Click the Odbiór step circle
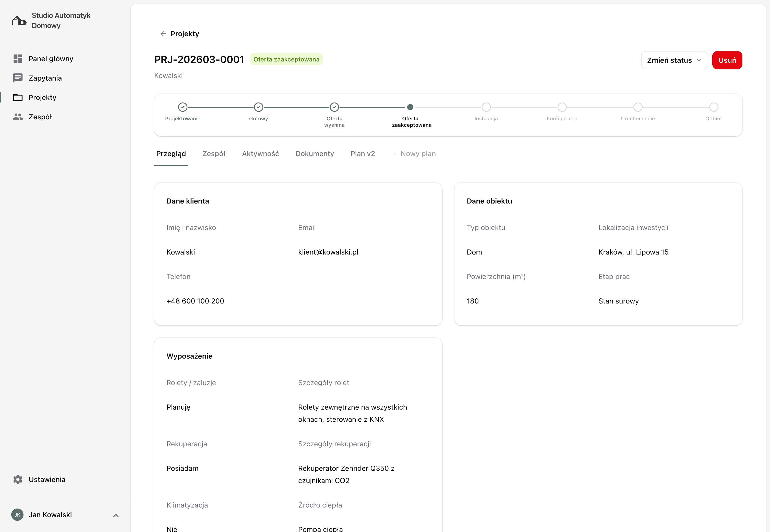 click(714, 107)
